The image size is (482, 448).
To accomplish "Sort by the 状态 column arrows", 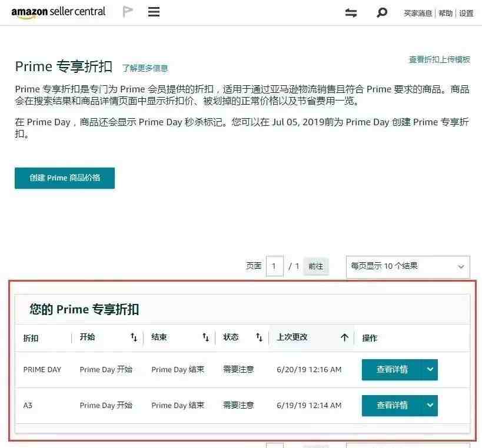I will pyautogui.click(x=259, y=337).
